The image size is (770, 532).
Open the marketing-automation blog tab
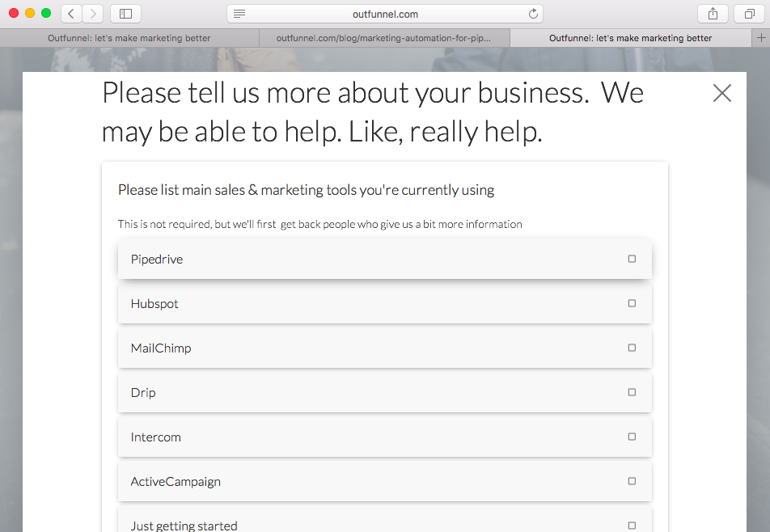384,37
